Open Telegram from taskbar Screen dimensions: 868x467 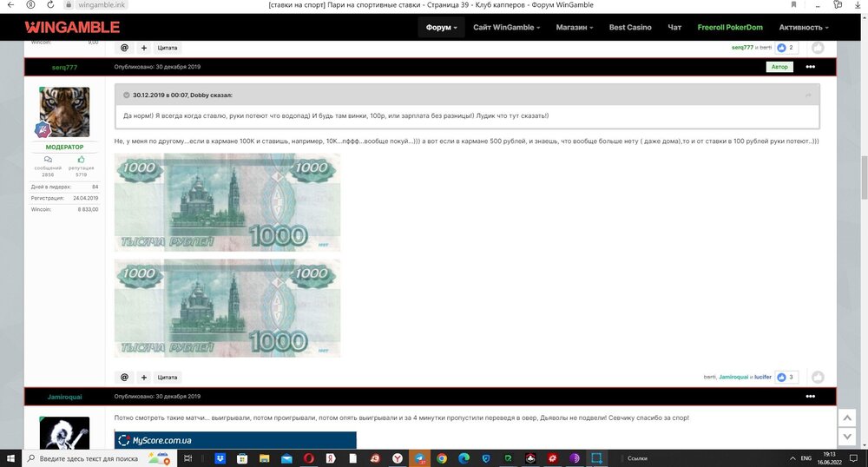coord(419,458)
